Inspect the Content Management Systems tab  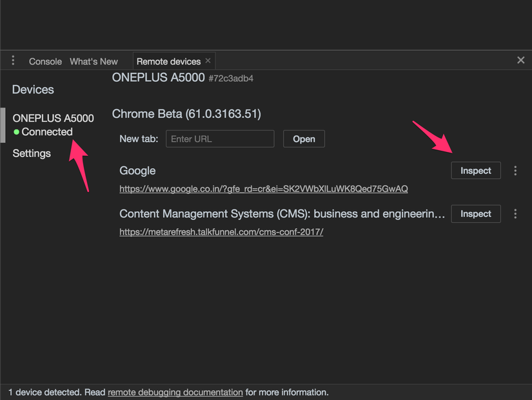(x=476, y=214)
